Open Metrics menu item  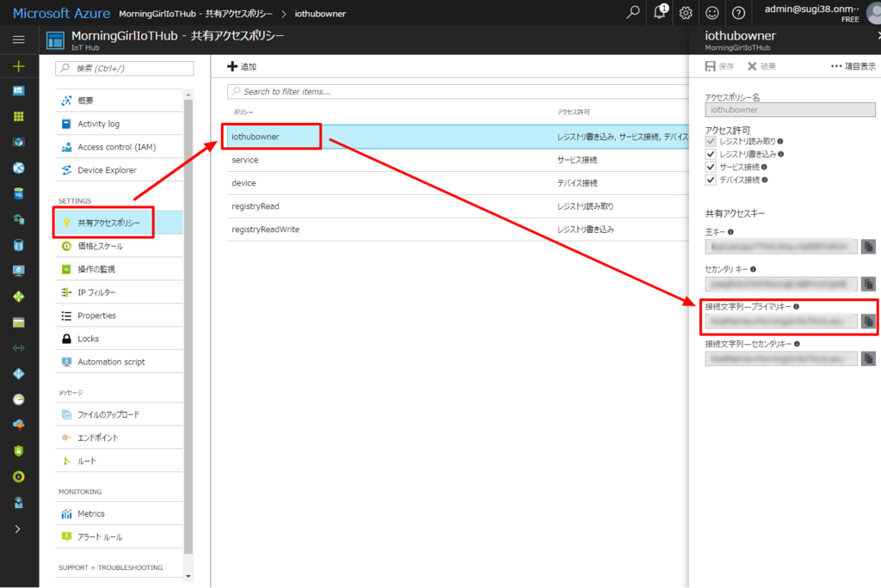(119, 514)
